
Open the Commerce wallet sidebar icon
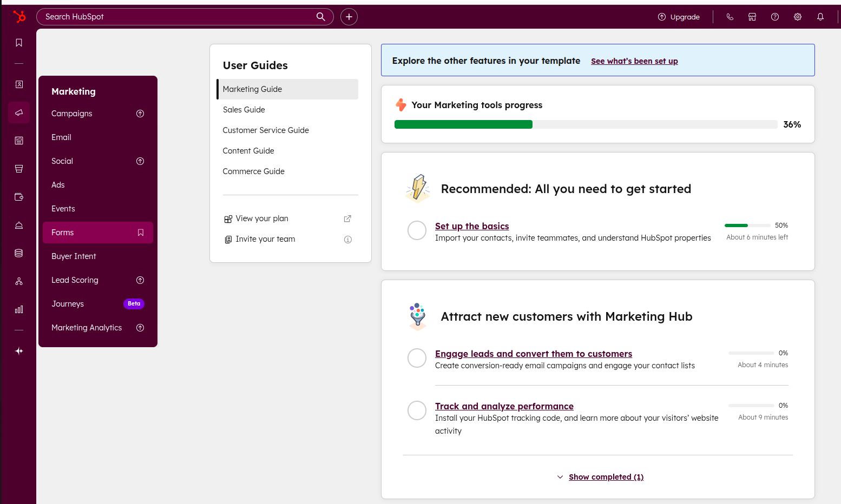click(x=19, y=197)
